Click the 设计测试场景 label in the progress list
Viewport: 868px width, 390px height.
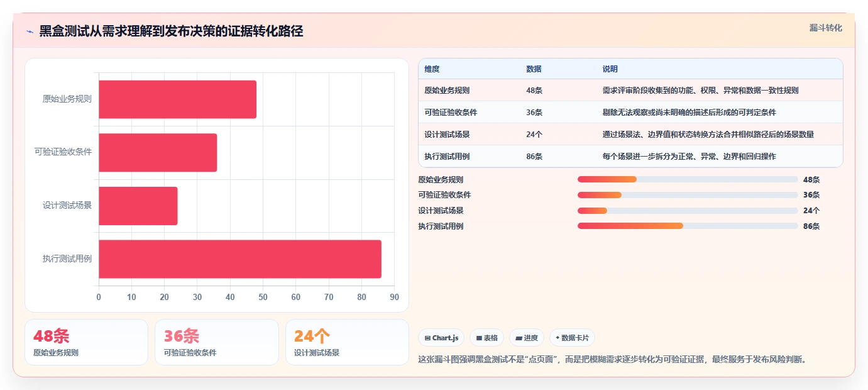coord(441,211)
